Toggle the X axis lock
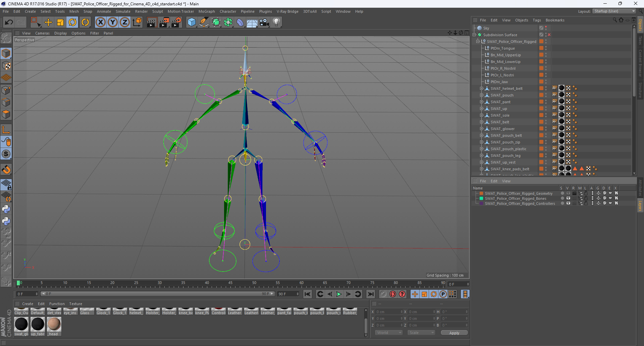This screenshot has width=644, height=346. (x=100, y=22)
